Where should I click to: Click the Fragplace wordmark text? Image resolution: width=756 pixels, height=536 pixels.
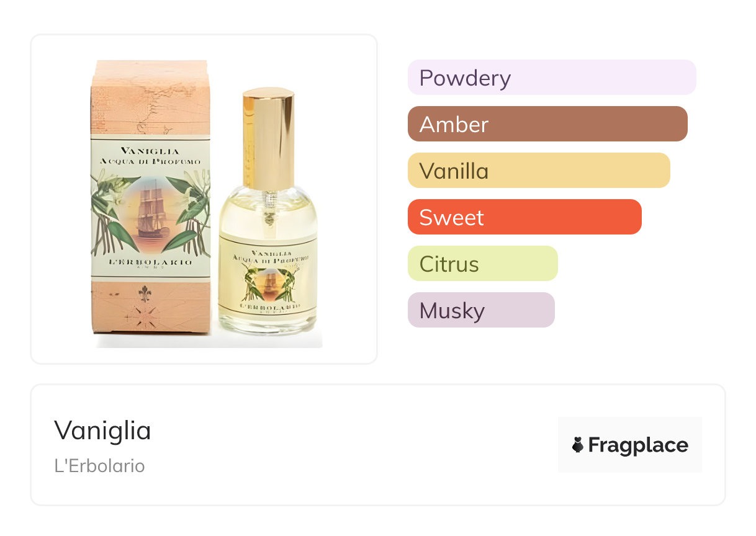638,445
